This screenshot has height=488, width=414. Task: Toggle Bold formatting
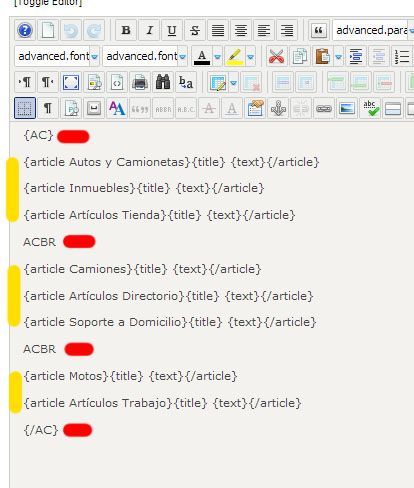[x=126, y=30]
